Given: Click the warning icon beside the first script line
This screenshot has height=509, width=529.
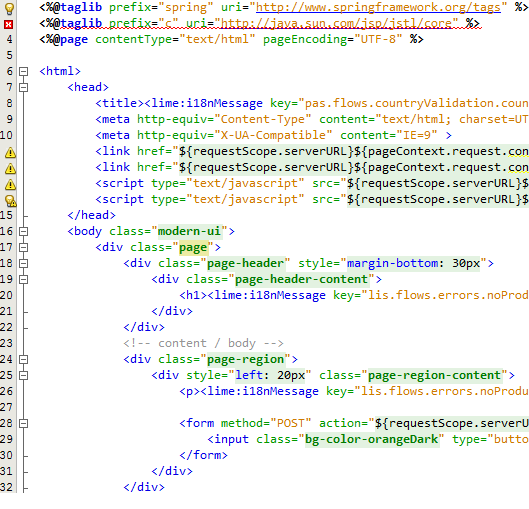Looking at the screenshot, I should 10,185.
